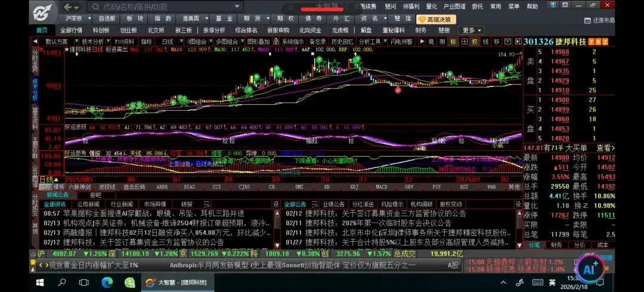The image size is (644, 292).
Task: Open the 苹果据称全面提速AI穿戴战 news item
Action: 154,214
